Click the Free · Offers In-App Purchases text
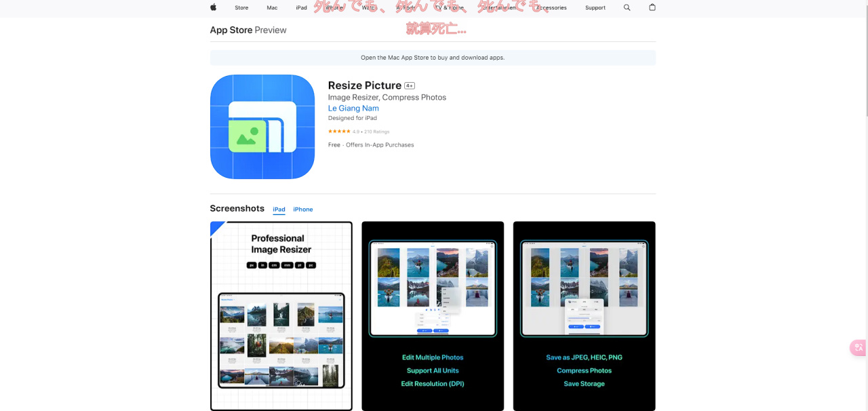 click(371, 145)
